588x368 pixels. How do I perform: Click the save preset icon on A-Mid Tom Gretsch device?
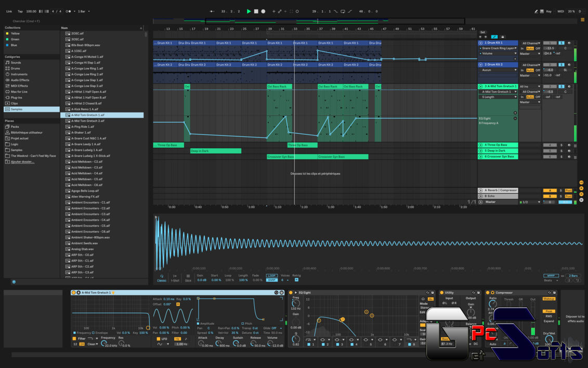[x=282, y=293]
